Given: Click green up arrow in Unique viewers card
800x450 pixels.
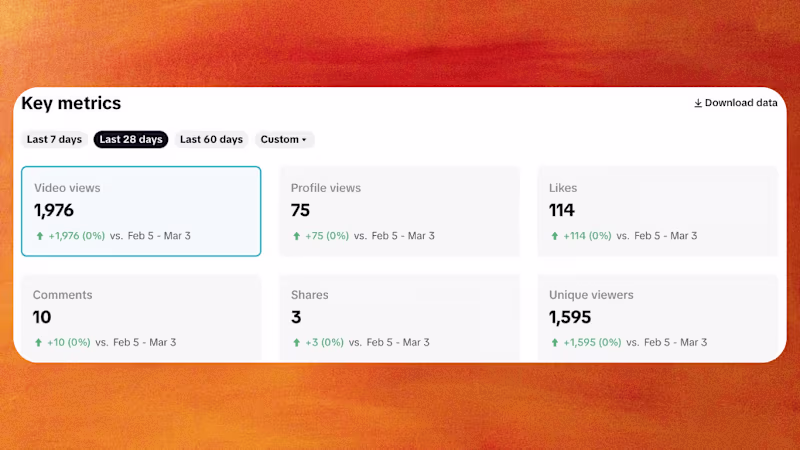Looking at the screenshot, I should [554, 342].
